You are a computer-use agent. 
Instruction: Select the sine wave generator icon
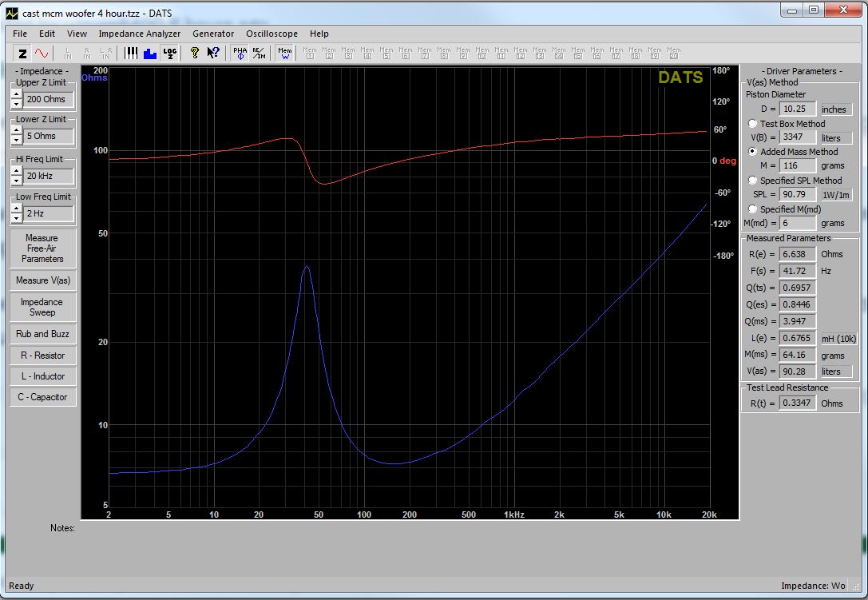click(x=42, y=54)
